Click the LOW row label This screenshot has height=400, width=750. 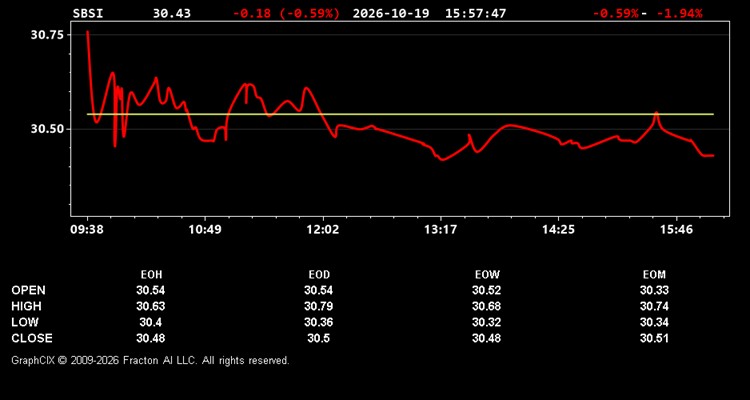25,322
